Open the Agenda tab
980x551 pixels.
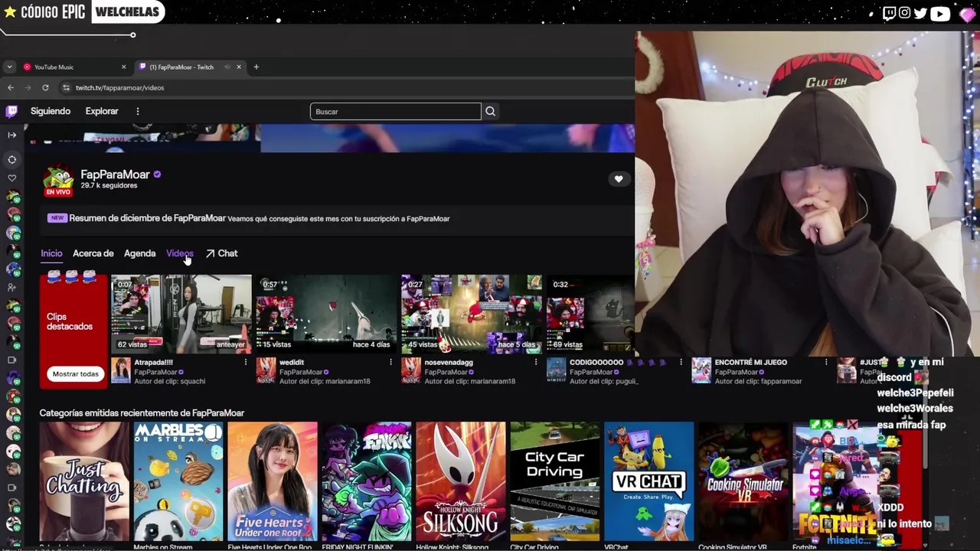point(139,253)
